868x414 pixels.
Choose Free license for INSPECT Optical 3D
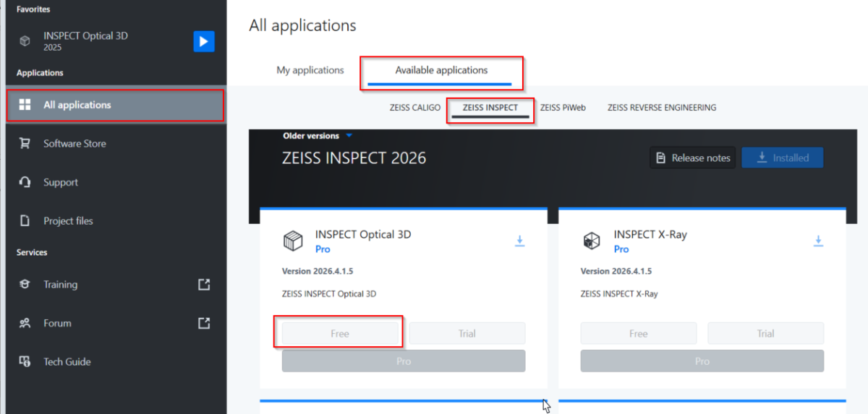tap(340, 333)
